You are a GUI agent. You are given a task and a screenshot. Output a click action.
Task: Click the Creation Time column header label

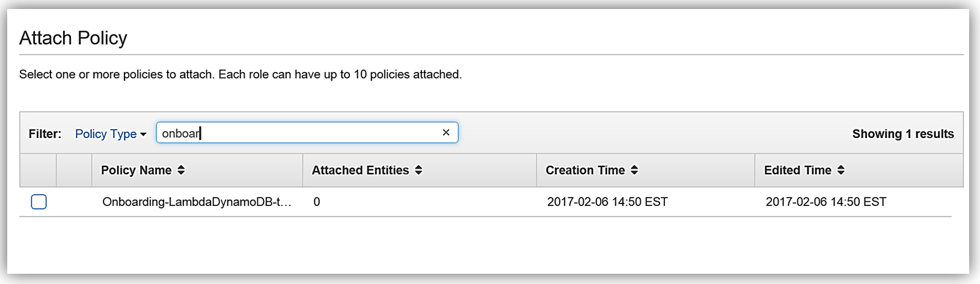point(585,171)
